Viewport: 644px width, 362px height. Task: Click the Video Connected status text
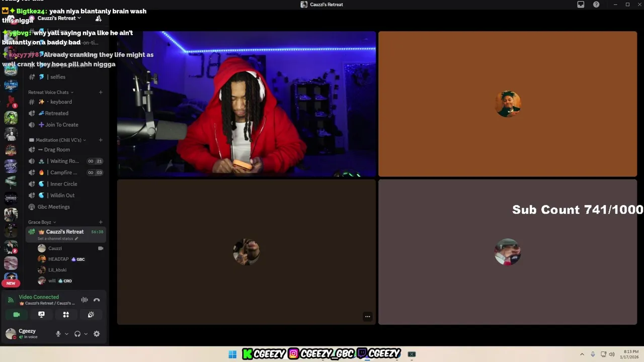click(39, 297)
